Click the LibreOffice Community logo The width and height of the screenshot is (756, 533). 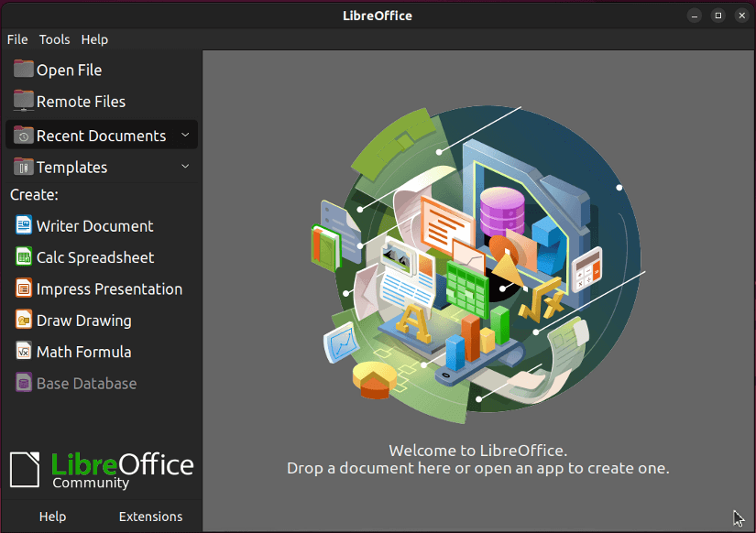coord(101,470)
